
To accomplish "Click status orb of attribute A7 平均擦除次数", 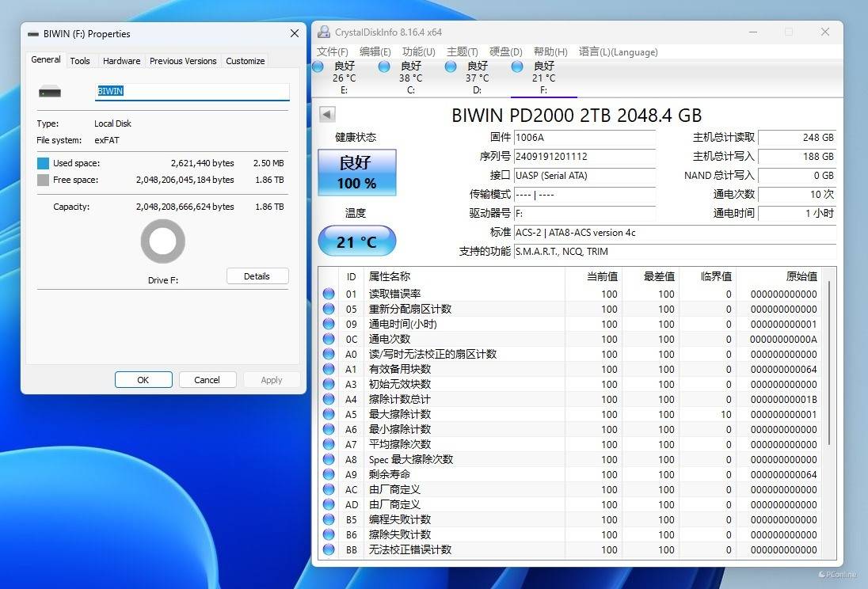I will [x=329, y=444].
